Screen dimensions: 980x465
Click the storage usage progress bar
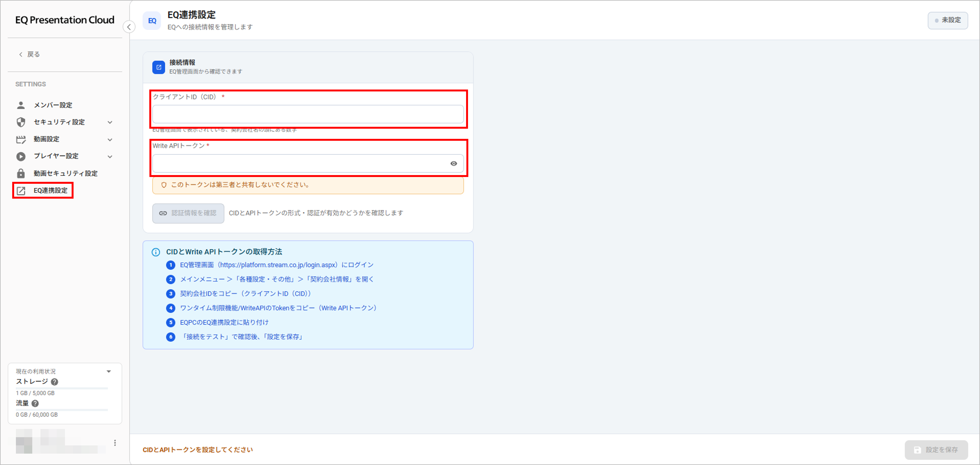coord(62,388)
